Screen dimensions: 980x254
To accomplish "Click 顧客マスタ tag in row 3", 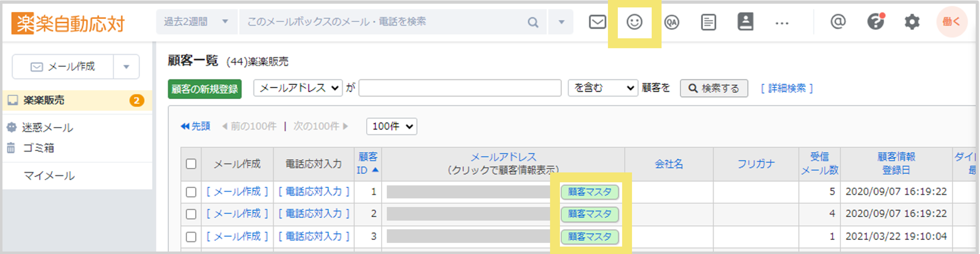I will (x=589, y=237).
